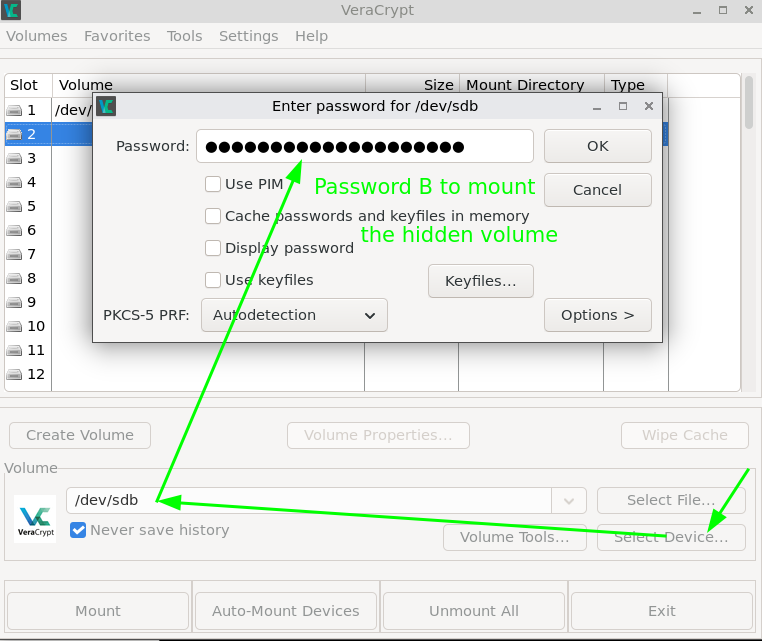
Task: Select the drive icon for slot 7
Action: (x=14, y=255)
